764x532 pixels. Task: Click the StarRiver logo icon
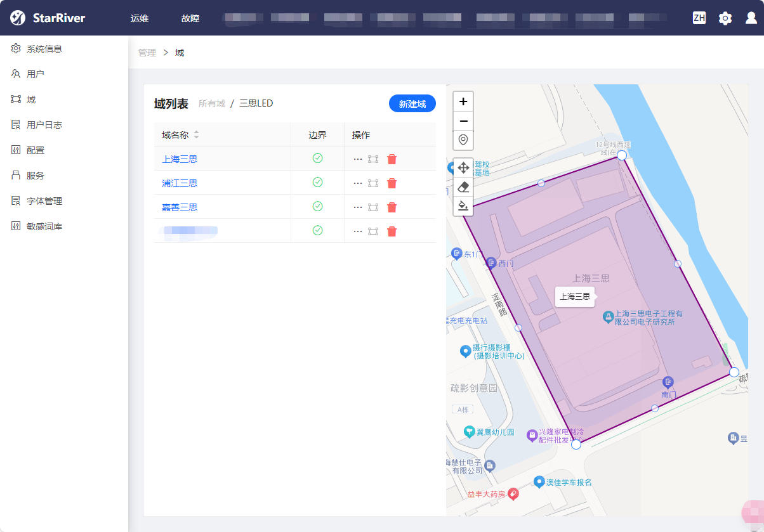(x=18, y=18)
